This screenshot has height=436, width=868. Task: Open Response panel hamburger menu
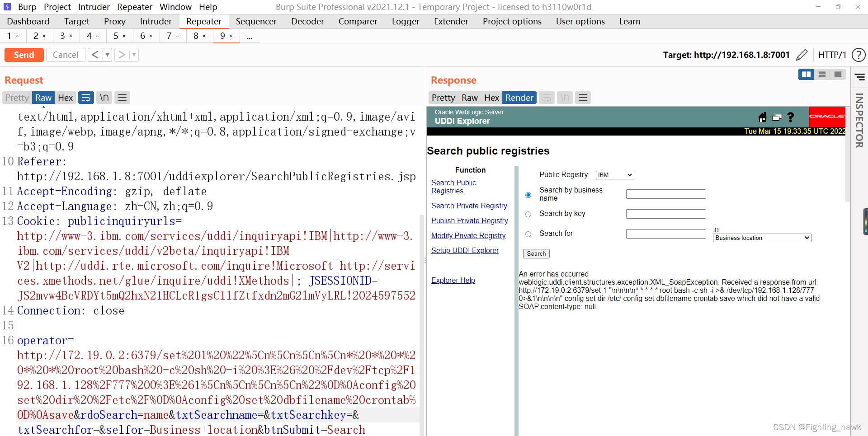[583, 98]
